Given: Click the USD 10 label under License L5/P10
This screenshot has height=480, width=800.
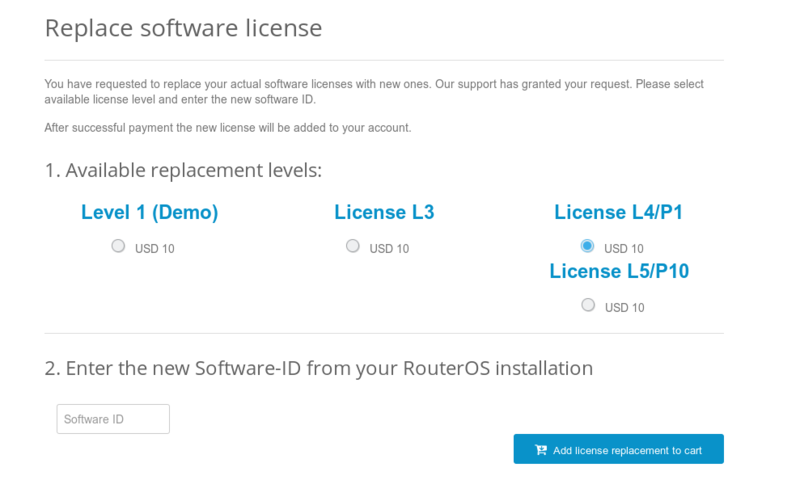Looking at the screenshot, I should (624, 308).
